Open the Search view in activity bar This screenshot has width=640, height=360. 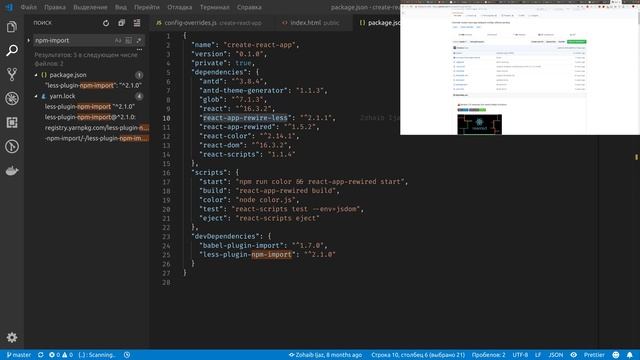point(12,50)
